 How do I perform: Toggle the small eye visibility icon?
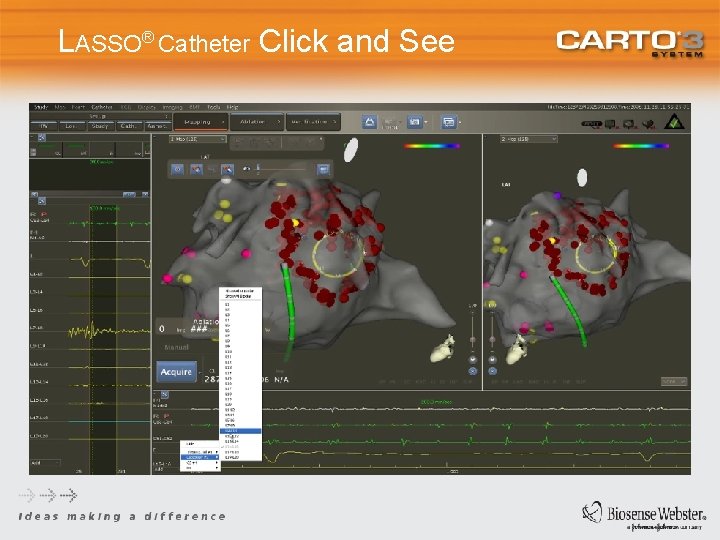pos(247,169)
